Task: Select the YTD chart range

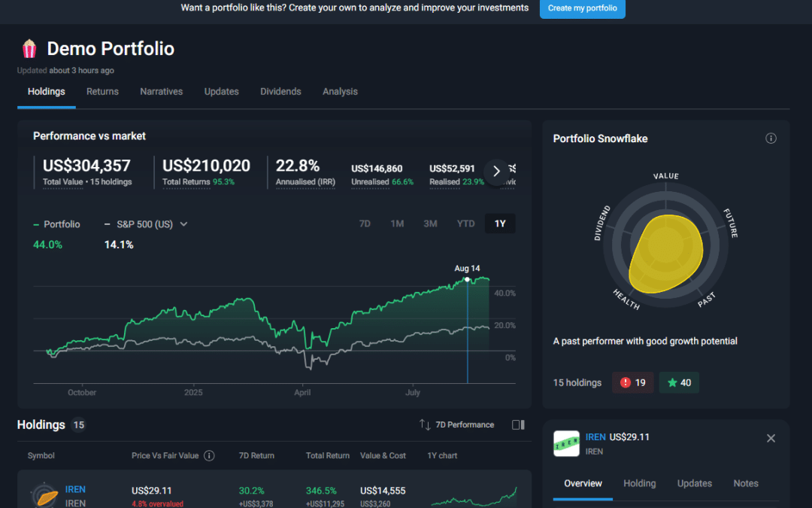Action: (465, 224)
